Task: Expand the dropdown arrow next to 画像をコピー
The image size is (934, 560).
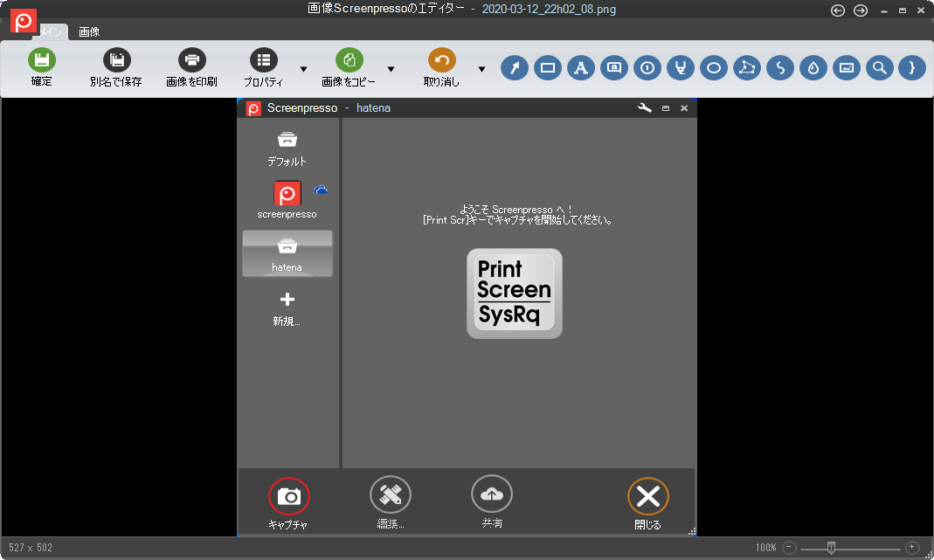Action: (x=391, y=69)
